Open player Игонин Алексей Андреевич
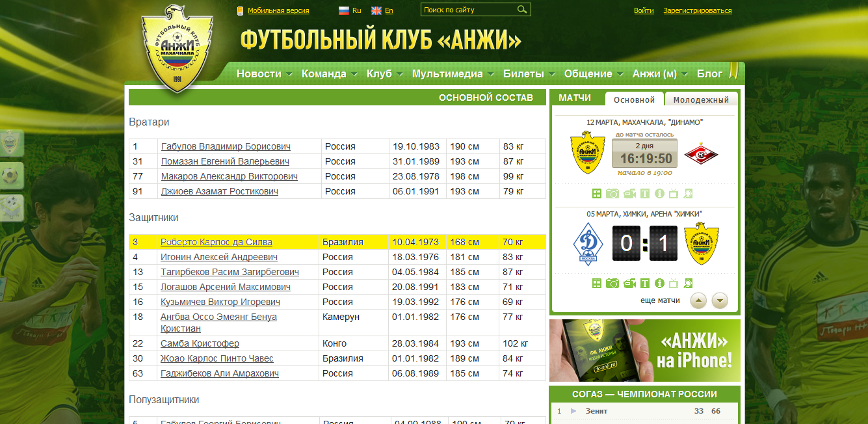 coord(218,257)
